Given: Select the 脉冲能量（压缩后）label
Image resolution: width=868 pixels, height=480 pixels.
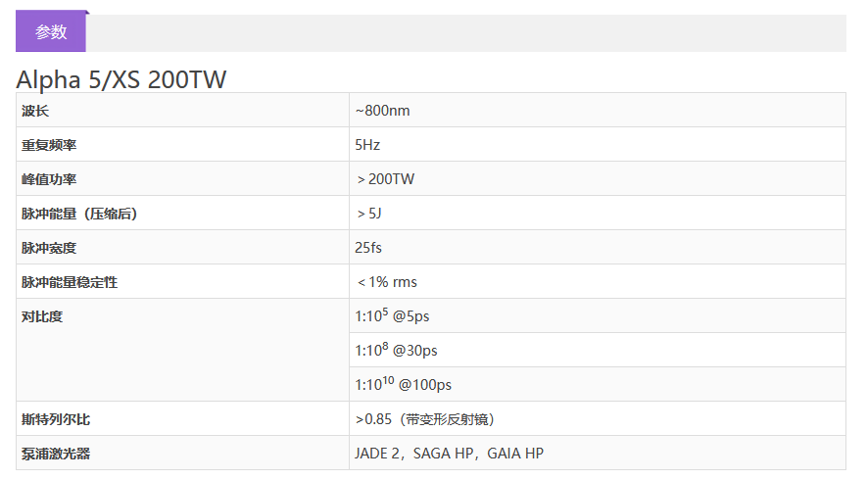Looking at the screenshot, I should (x=79, y=214).
